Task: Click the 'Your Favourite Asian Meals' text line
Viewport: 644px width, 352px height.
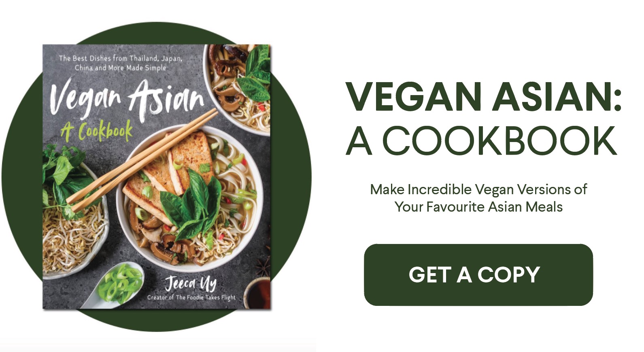Action: coord(478,207)
